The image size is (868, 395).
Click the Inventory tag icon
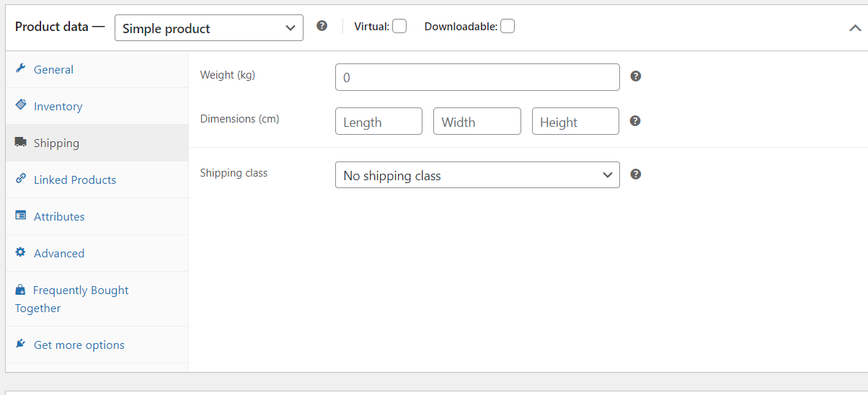(x=20, y=105)
